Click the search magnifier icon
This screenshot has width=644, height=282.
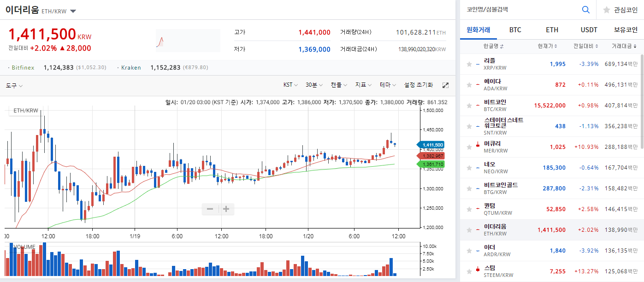pyautogui.click(x=585, y=9)
